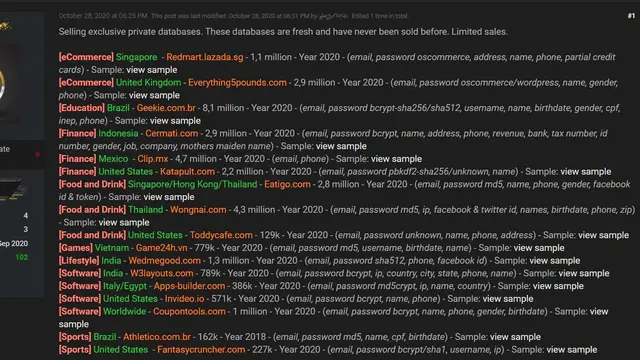Click the post timestamp October 28, 2020
The image size is (640, 360).
tap(103, 16)
